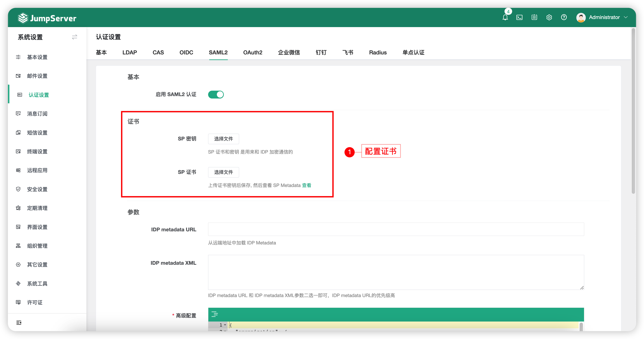
Task: Open web terminal icon in header
Action: coord(519,17)
